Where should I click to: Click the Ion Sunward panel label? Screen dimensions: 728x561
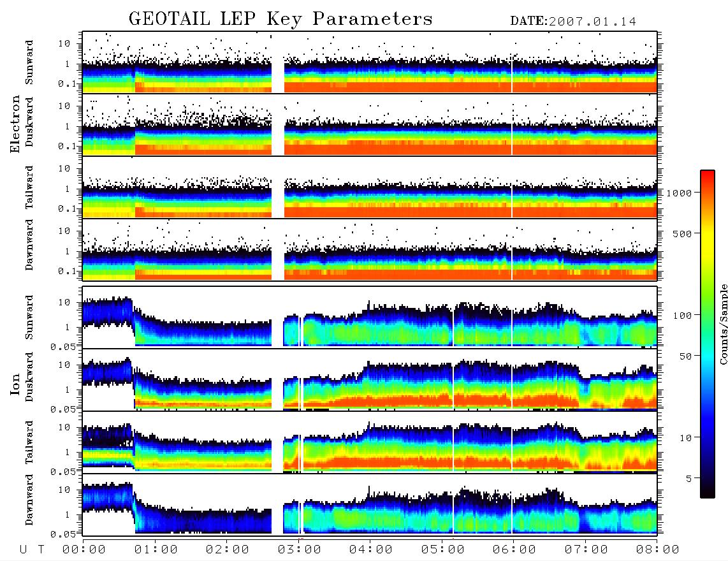coord(29,317)
